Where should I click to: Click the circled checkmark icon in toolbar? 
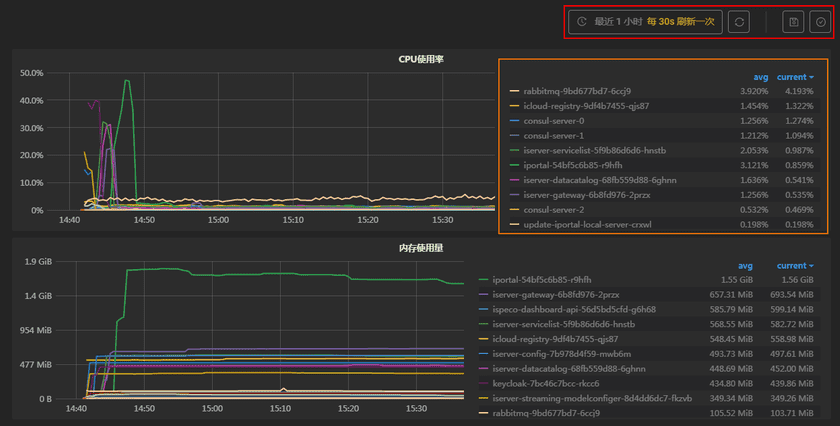(819, 22)
